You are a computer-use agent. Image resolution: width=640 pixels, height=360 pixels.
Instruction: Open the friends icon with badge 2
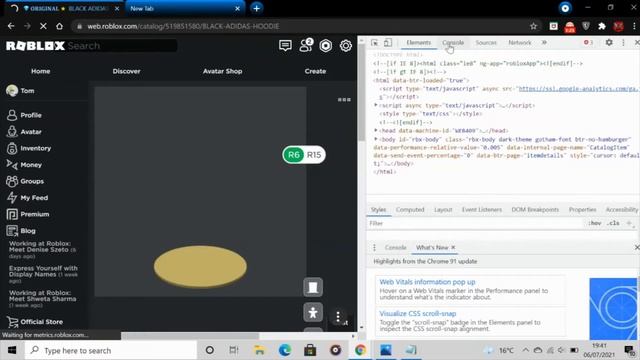[x=306, y=45]
